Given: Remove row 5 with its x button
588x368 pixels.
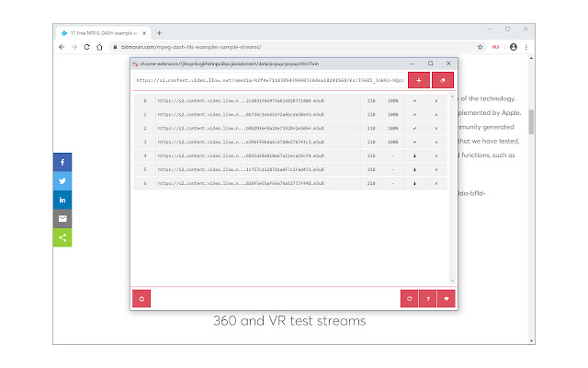Looking at the screenshot, I should 435,170.
